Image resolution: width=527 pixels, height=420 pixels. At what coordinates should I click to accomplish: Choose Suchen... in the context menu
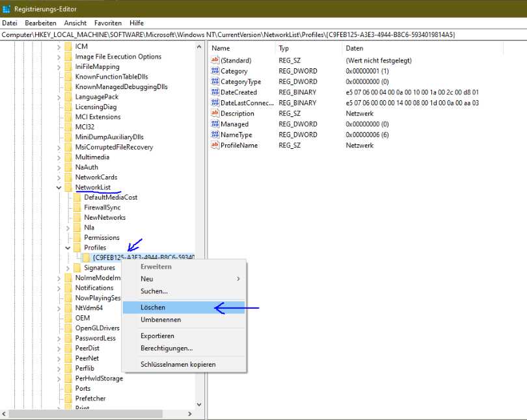click(x=184, y=291)
